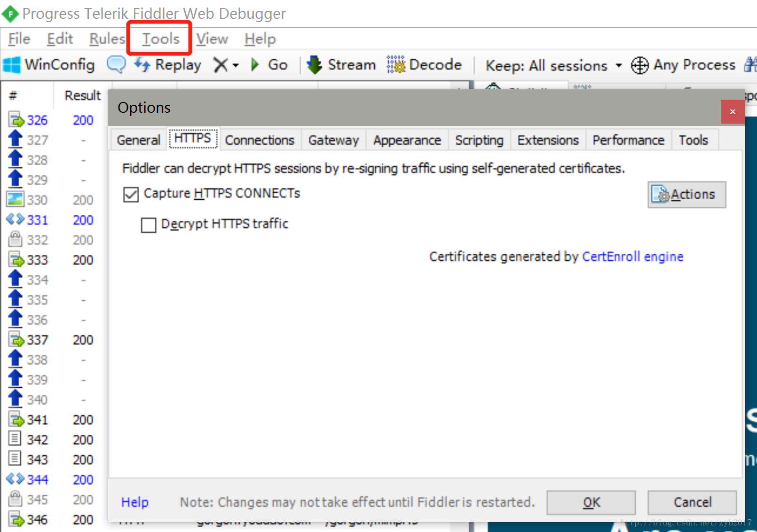Select session 338 upload arrow icon
Screen dimensions: 757x532
pos(16,359)
